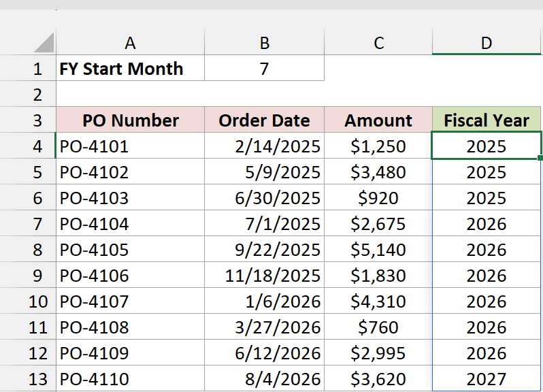The image size is (543, 392).
Task: Click the 'Fiscal Year' header cell
Action: [x=487, y=120]
